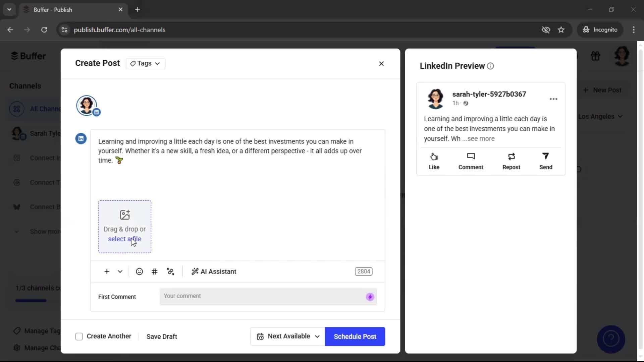
Task: Open the gifts icon in the top bar
Action: pos(595,56)
